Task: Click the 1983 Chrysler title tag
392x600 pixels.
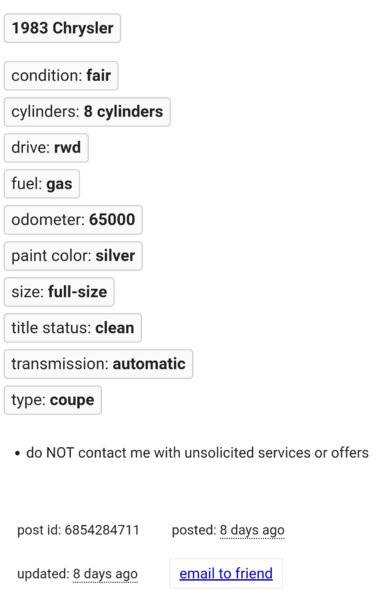Action: pos(62,28)
